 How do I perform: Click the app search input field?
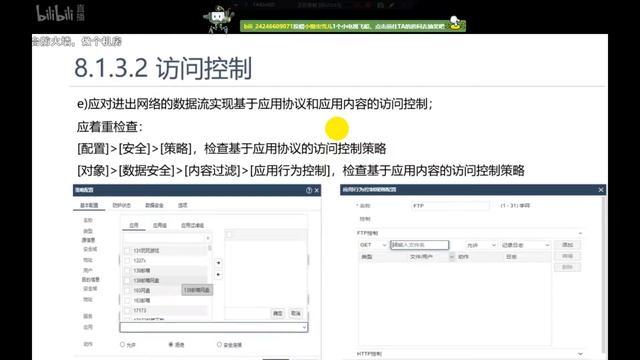[x=167, y=238]
